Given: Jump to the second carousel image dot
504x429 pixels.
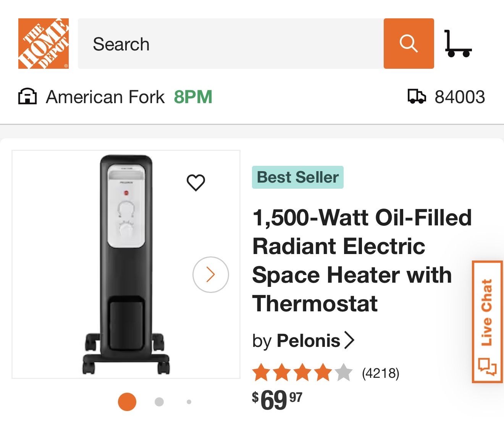Looking at the screenshot, I should coord(159,402).
